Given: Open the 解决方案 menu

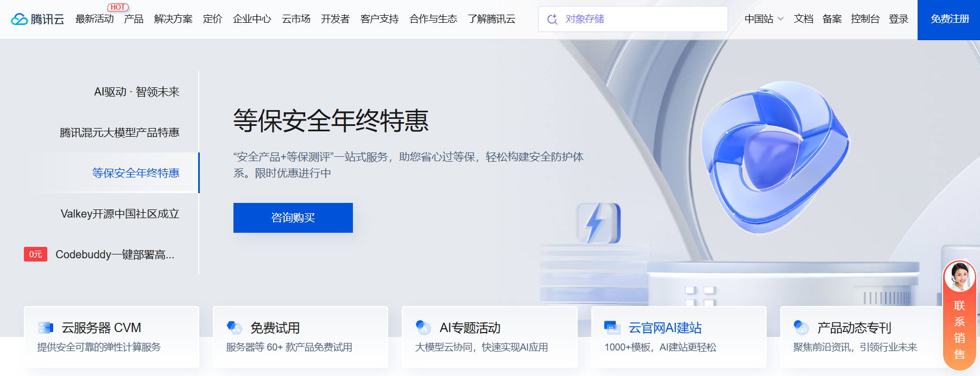Looking at the screenshot, I should pyautogui.click(x=173, y=19).
